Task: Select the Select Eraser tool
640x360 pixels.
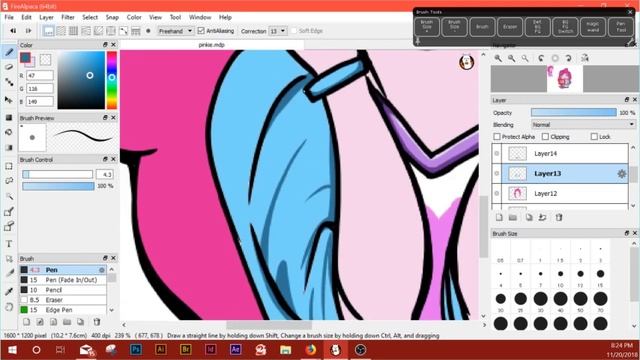Action: click(x=9, y=227)
